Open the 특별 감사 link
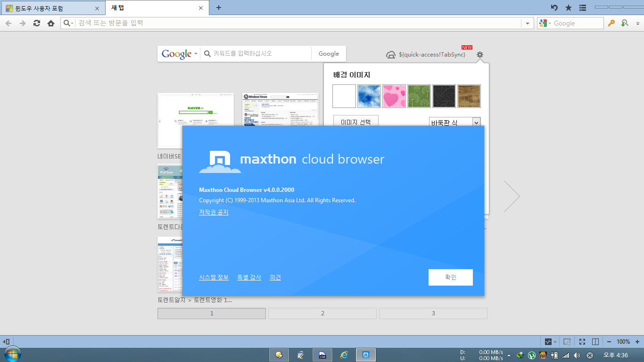Viewport: 644px width, 362px height. 249,278
